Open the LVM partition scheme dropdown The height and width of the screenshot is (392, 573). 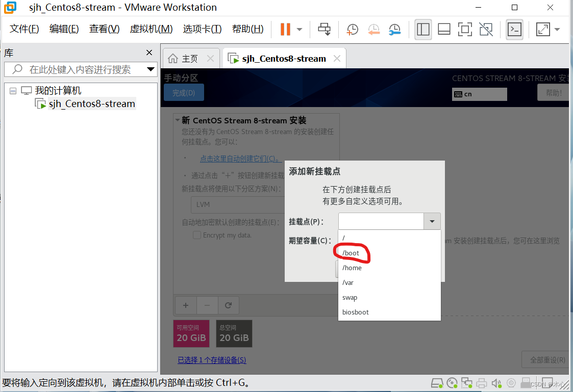pyautogui.click(x=238, y=204)
